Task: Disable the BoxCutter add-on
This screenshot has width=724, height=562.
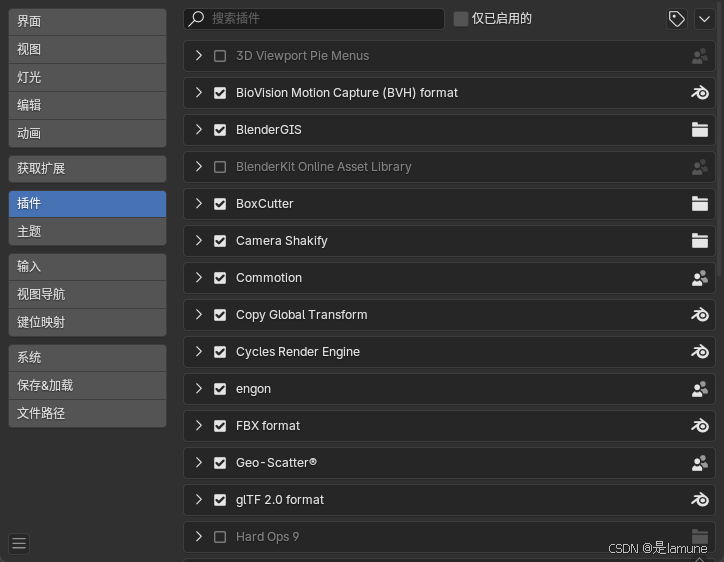Action: 220,204
